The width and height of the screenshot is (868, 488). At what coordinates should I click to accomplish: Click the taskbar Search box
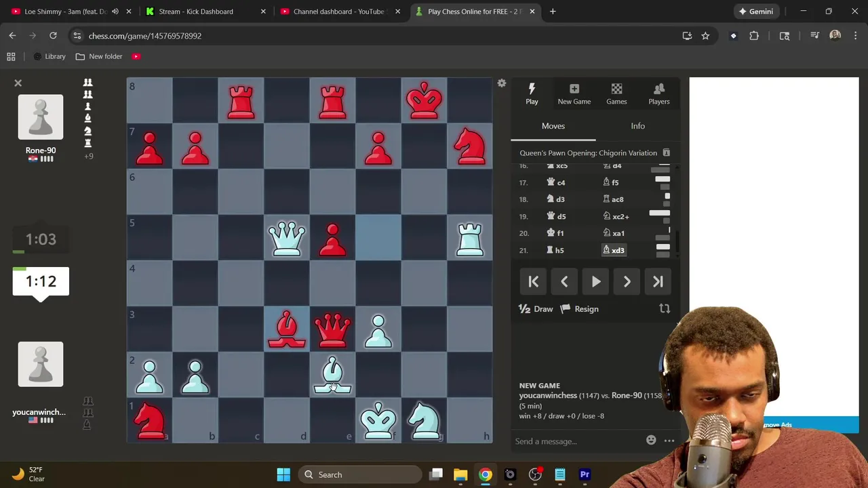(359, 474)
